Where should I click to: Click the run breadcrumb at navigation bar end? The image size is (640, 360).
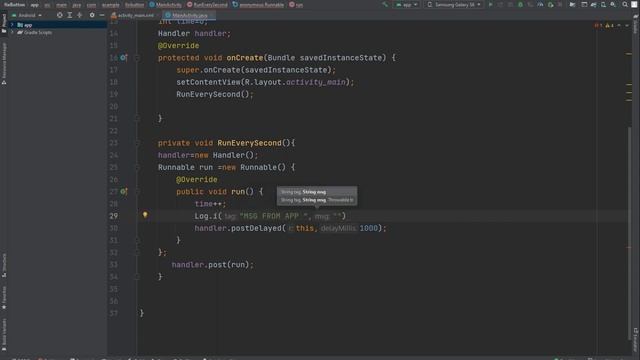pos(296,5)
